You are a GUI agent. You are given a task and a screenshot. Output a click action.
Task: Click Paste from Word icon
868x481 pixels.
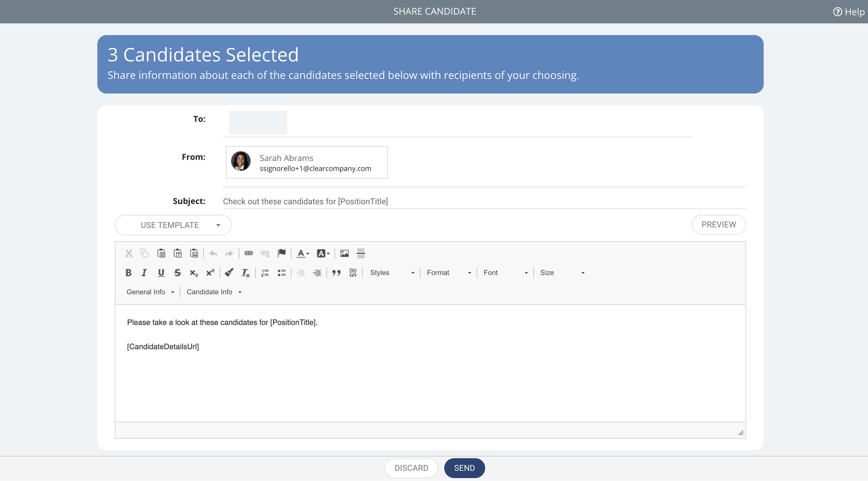click(x=194, y=253)
